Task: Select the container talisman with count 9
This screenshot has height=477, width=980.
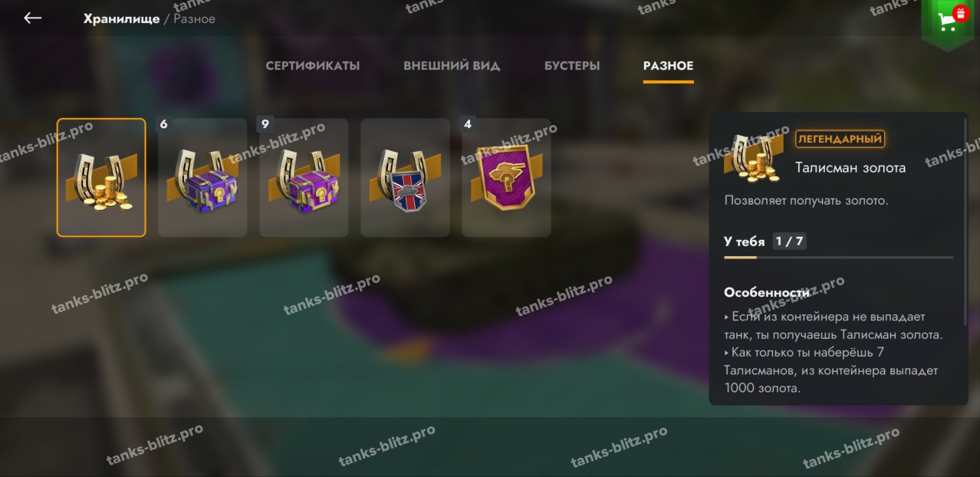Action: (304, 177)
